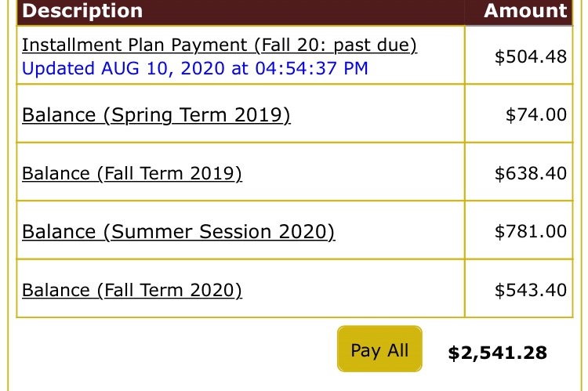This screenshot has width=588, height=391.
Task: Click the blue Updated AUG 10, 2020 timestamp
Action: point(194,68)
